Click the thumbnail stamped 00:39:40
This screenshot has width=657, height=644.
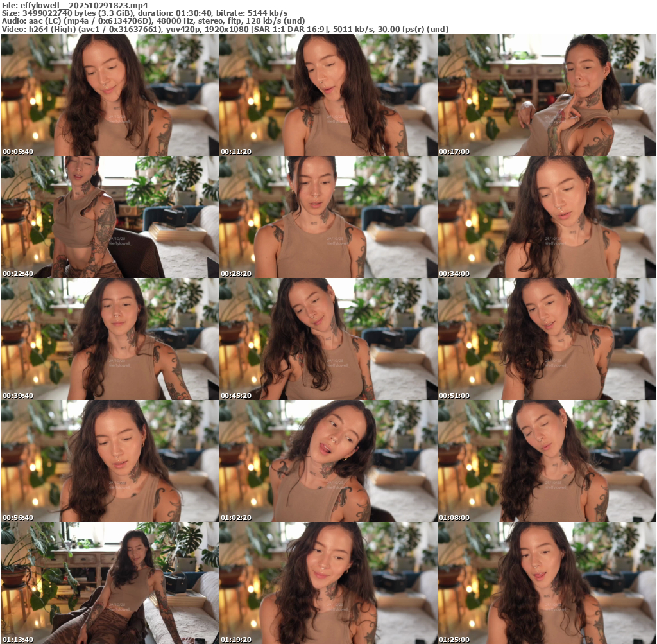[110, 339]
